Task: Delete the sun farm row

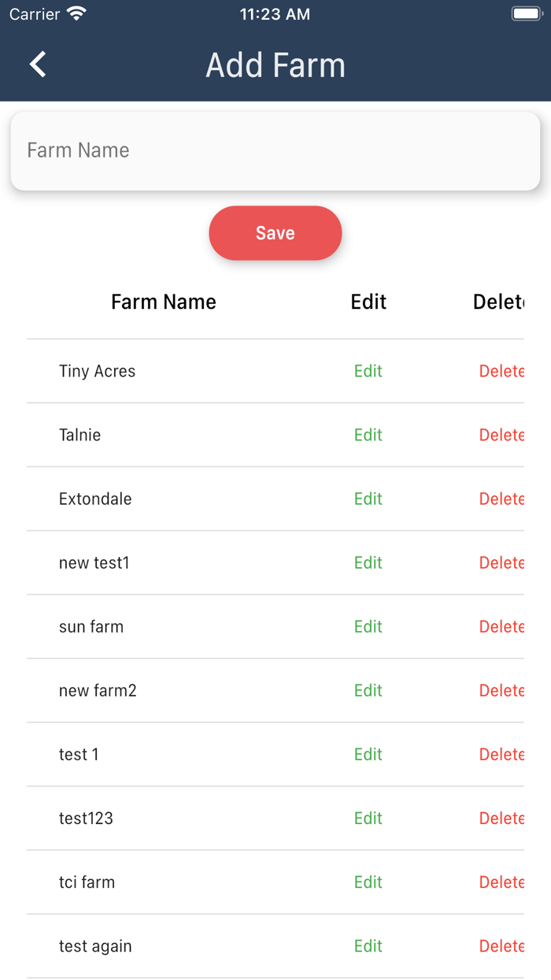Action: pyautogui.click(x=501, y=626)
